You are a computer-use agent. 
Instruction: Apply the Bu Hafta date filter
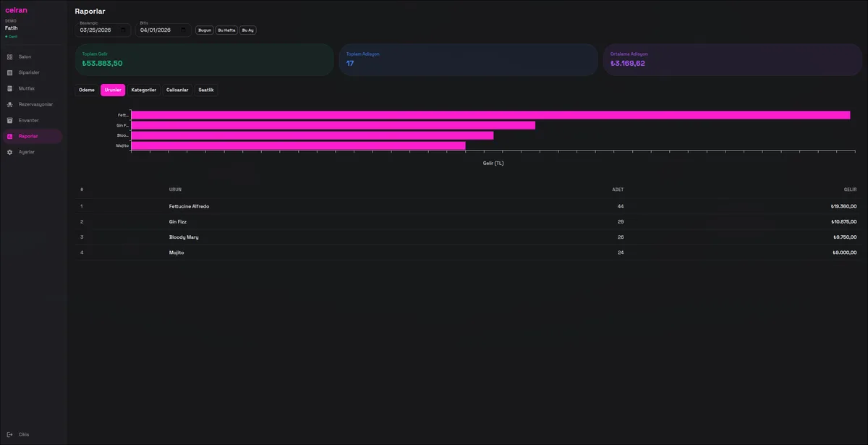click(x=226, y=30)
